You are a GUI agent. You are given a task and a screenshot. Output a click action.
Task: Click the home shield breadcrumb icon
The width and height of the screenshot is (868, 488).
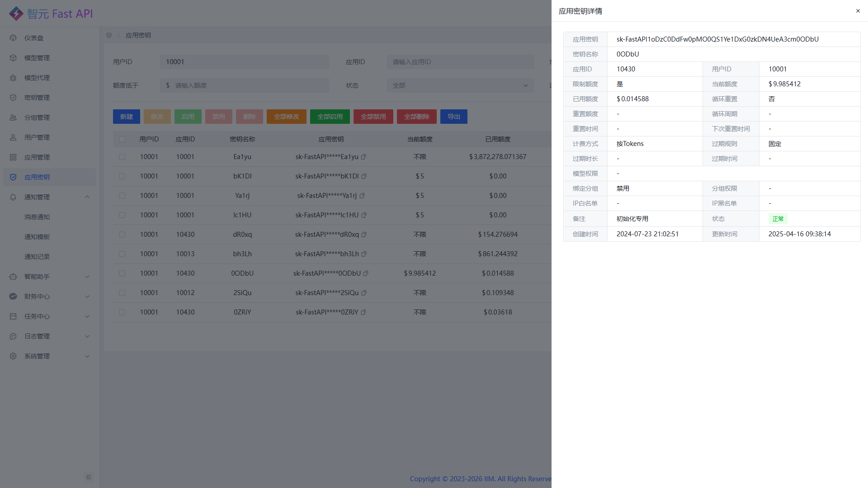109,35
